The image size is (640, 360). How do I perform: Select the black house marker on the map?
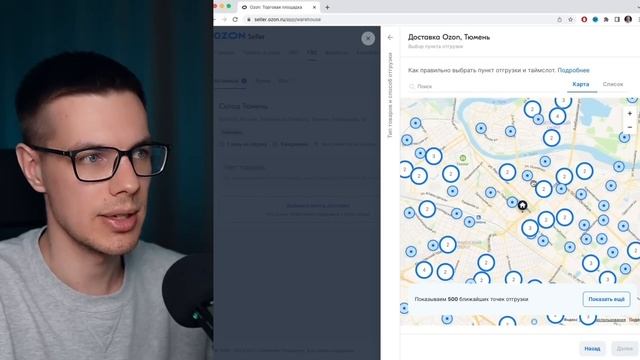pos(522,205)
